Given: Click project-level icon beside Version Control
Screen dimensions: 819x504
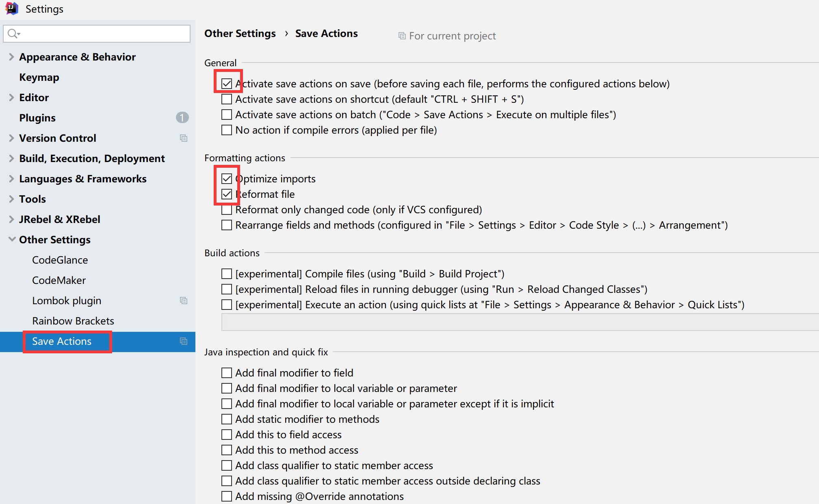Looking at the screenshot, I should point(184,138).
